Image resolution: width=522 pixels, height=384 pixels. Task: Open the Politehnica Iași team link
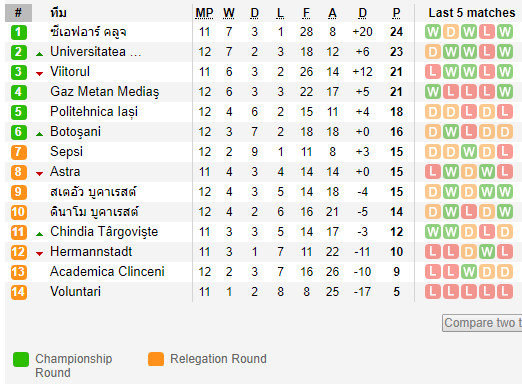[x=94, y=112]
